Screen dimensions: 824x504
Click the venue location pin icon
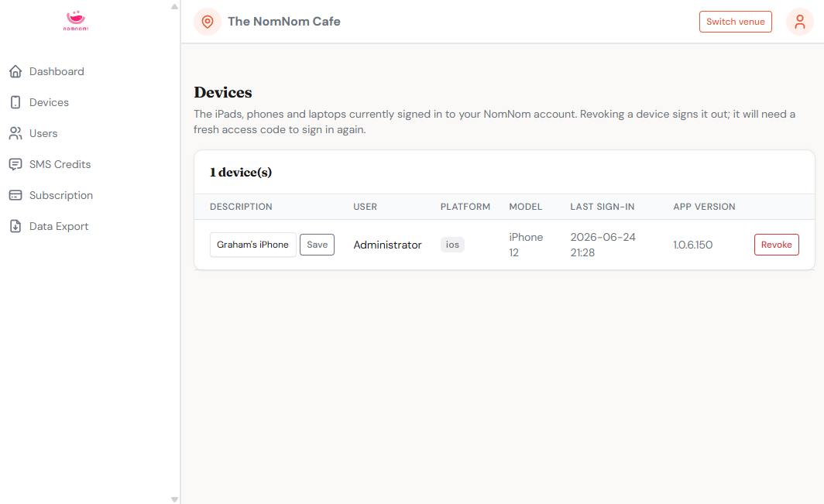point(208,22)
